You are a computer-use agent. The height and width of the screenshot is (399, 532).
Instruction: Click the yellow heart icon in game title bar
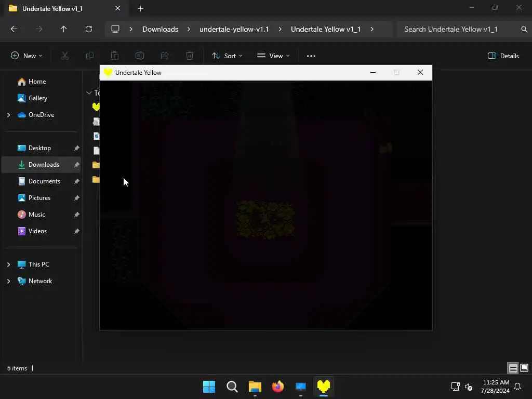(108, 73)
